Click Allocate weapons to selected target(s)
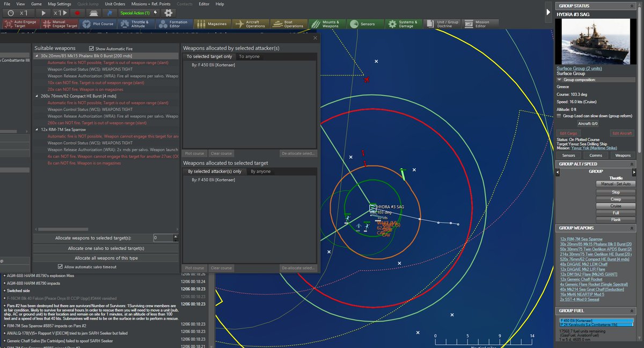Image resolution: width=644 pixels, height=348 pixels. coord(93,238)
